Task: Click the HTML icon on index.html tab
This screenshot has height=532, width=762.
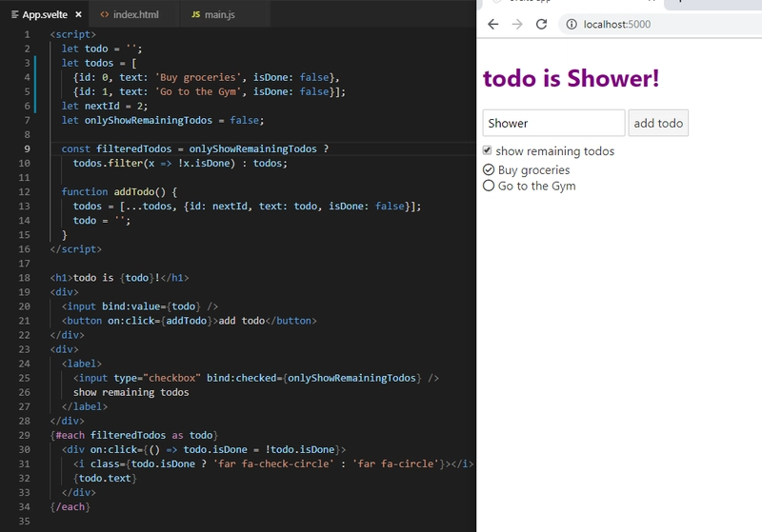Action: [104, 15]
